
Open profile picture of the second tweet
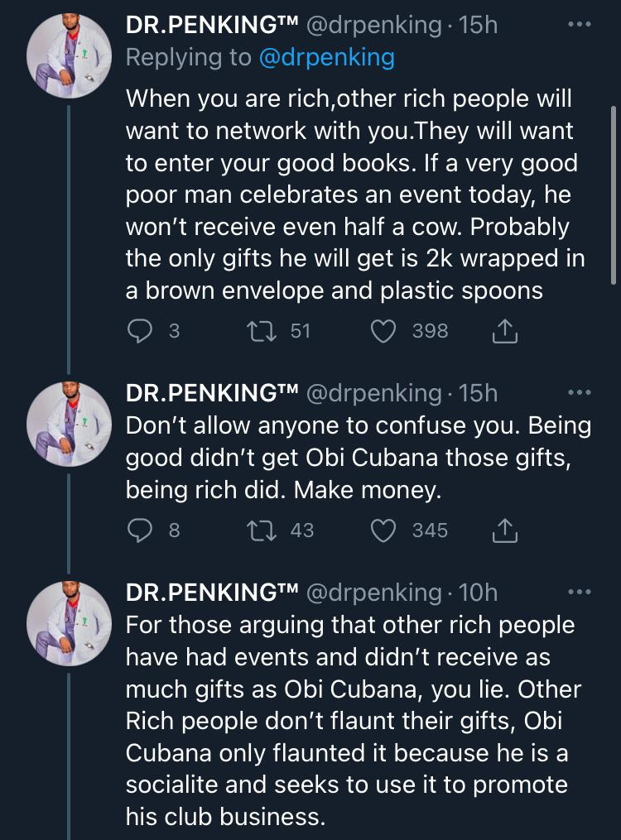[x=69, y=425]
